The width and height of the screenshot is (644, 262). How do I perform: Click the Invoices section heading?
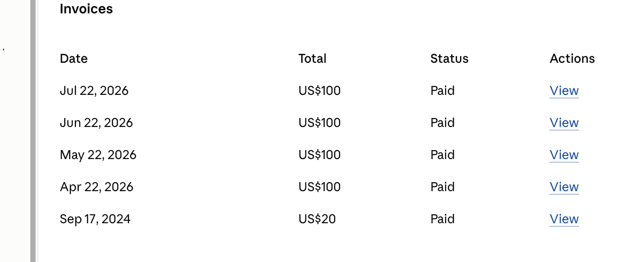point(86,9)
